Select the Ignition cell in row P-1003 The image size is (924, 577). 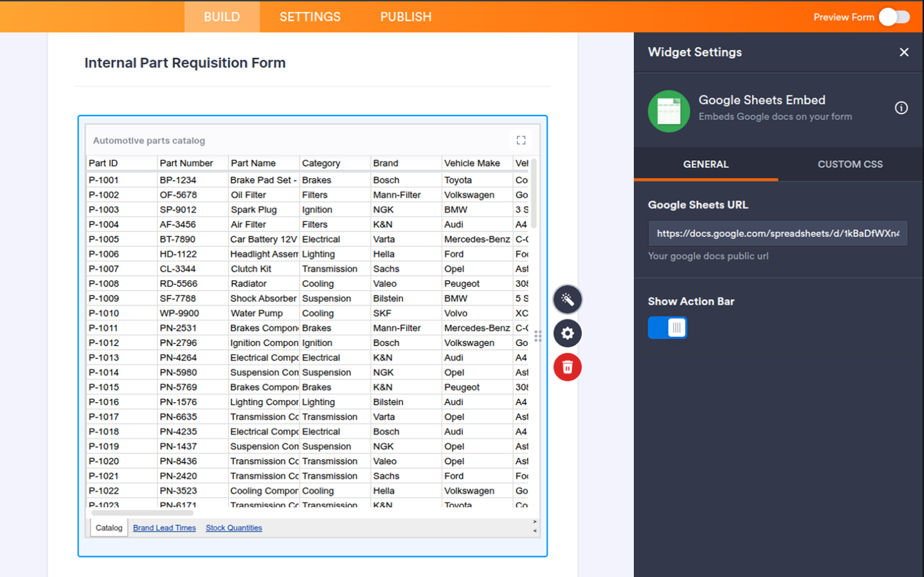tap(335, 210)
